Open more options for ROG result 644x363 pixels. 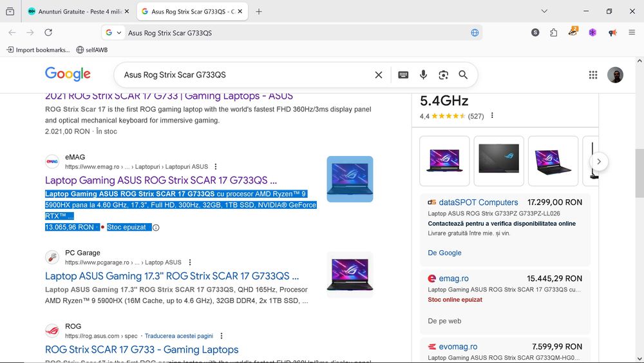pyautogui.click(x=222, y=336)
